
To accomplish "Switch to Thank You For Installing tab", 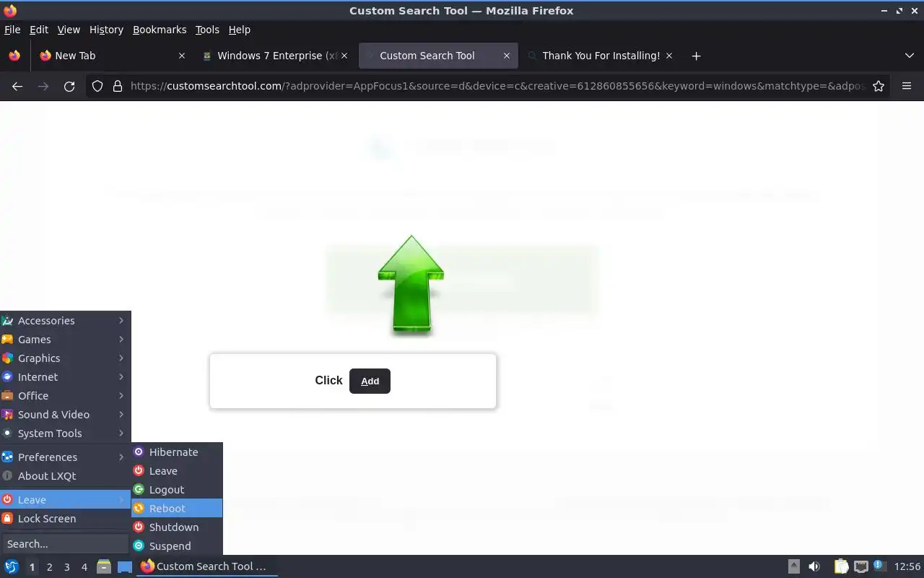I will [x=601, y=56].
